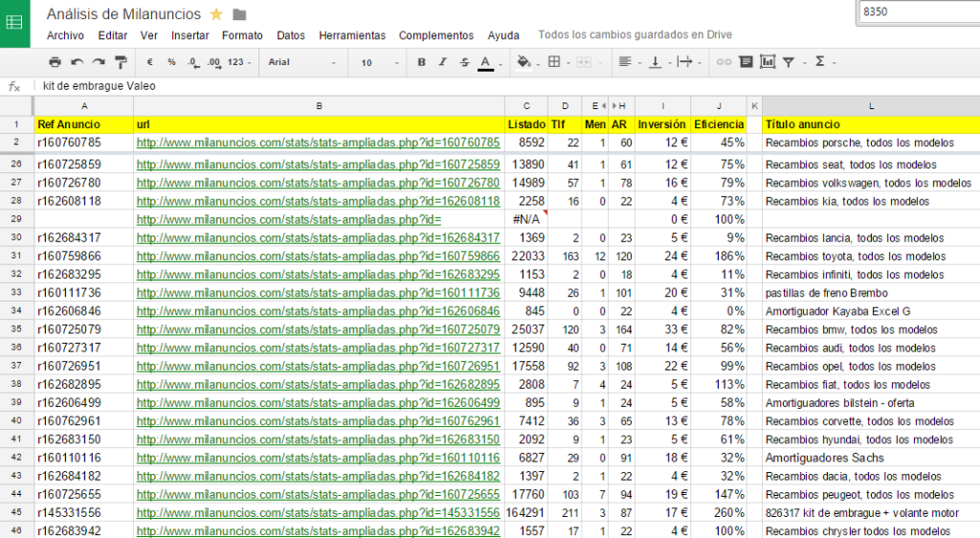Viewport: 980px width, 538px height.
Task: Select row 31 header
Action: pos(16,257)
